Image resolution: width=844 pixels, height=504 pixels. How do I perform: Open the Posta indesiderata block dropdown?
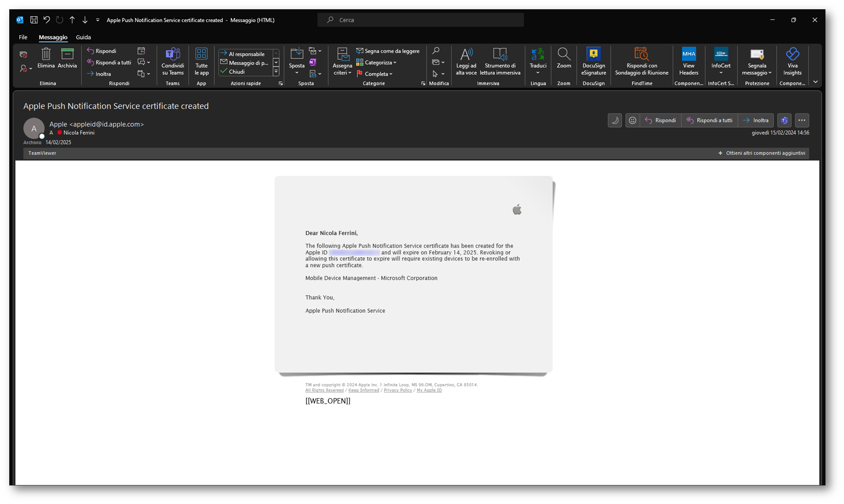26,69
